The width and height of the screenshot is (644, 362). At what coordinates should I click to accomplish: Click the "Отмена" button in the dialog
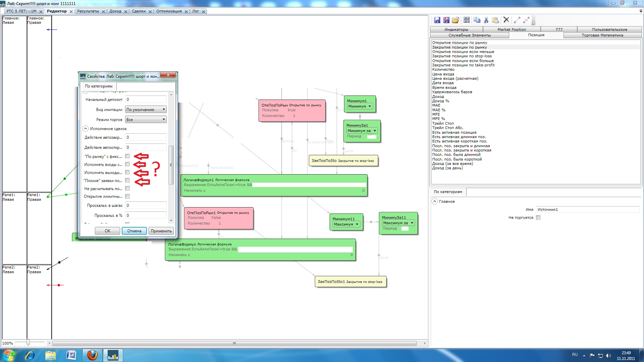coord(134,231)
